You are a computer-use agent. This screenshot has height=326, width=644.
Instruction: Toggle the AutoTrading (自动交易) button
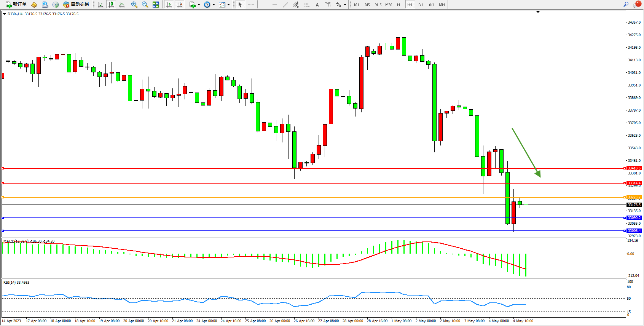click(x=76, y=5)
